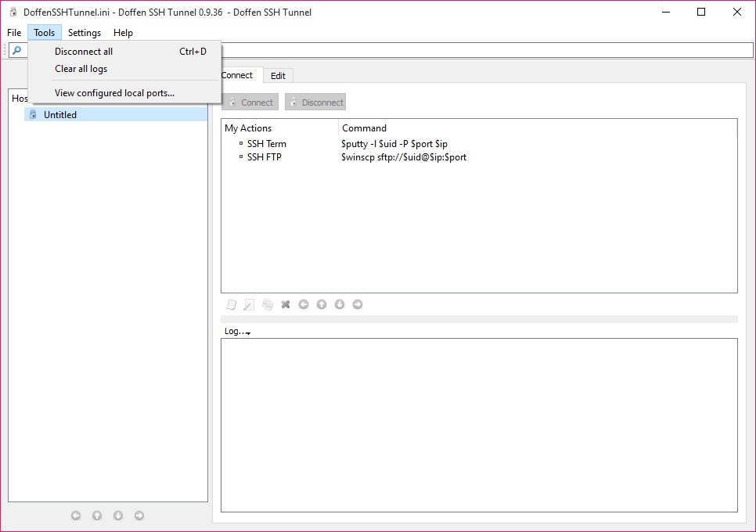Click left arrow icon below the hosts tree
The height and width of the screenshot is (532, 756).
[76, 516]
